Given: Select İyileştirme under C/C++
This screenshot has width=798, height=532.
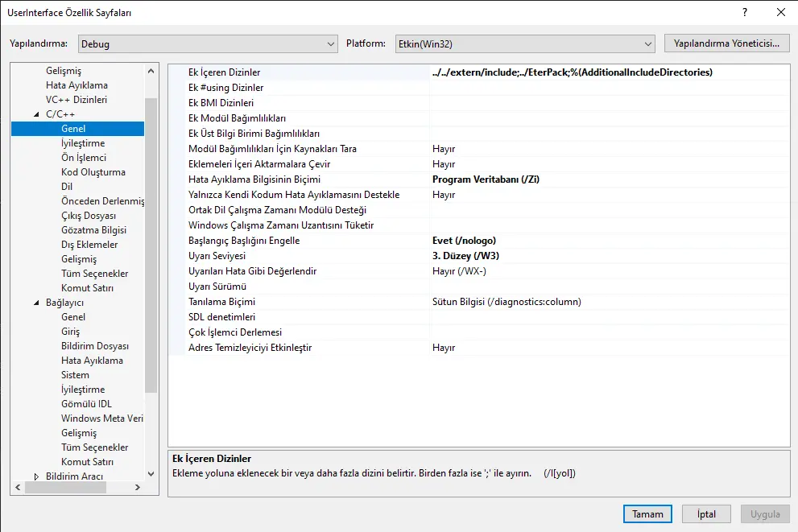Looking at the screenshot, I should pos(83,143).
